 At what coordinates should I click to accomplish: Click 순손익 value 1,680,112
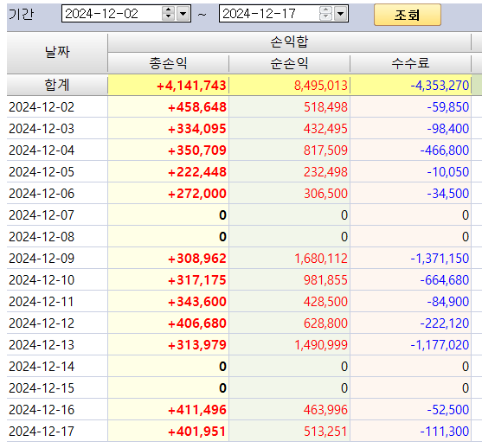tap(321, 259)
